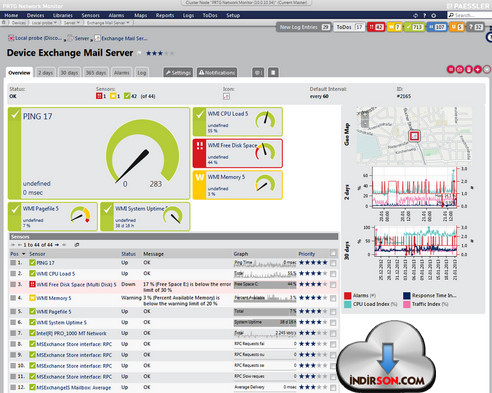Click the device marker on the Geo Map
The image size is (492, 393).
[414, 136]
